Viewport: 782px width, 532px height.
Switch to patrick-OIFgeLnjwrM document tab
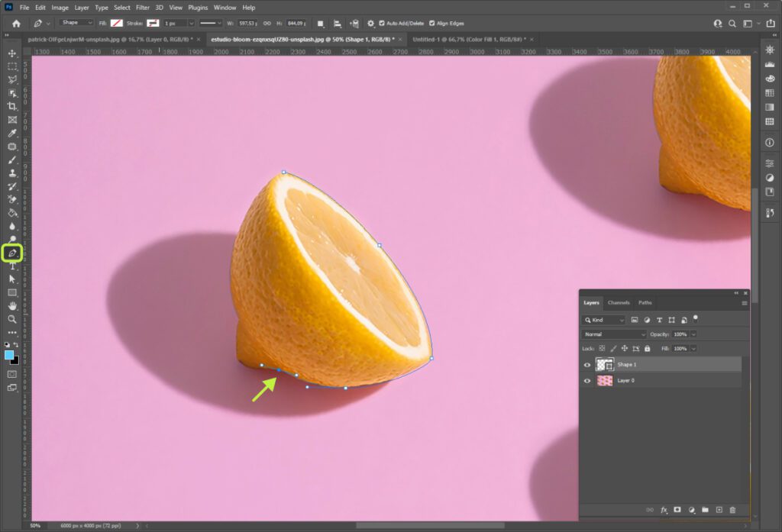click(110, 40)
